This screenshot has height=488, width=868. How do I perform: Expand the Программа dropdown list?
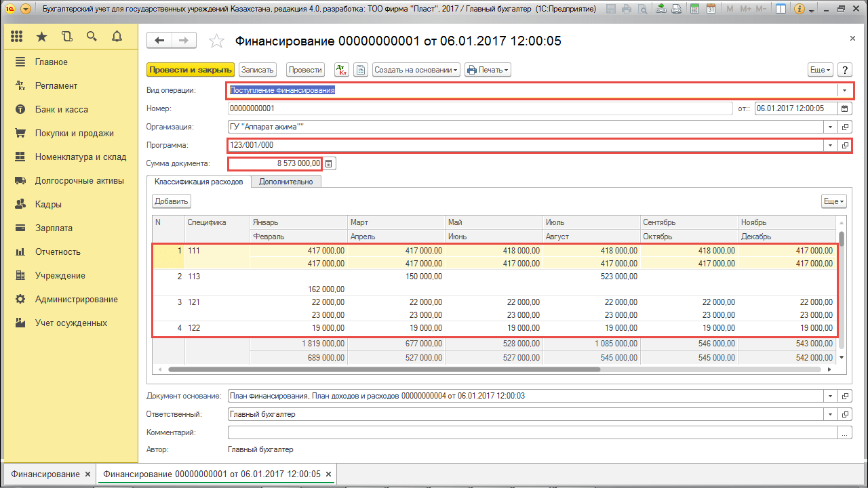click(x=830, y=145)
